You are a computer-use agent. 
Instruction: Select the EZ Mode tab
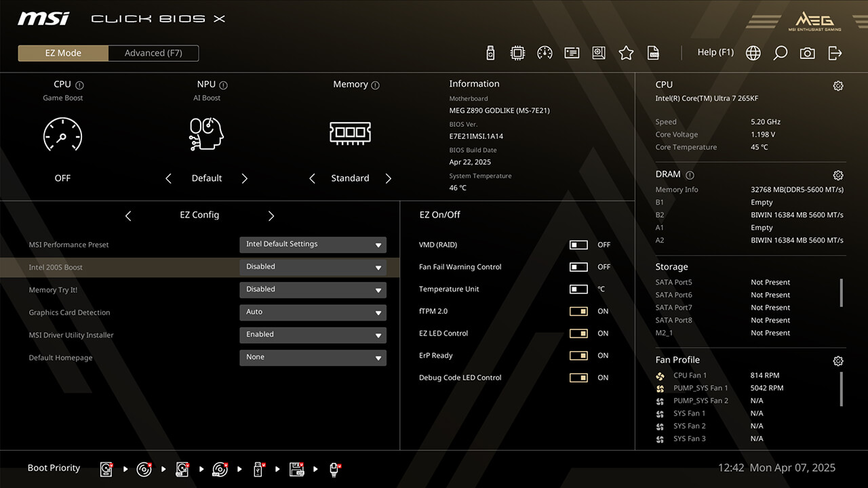click(63, 53)
